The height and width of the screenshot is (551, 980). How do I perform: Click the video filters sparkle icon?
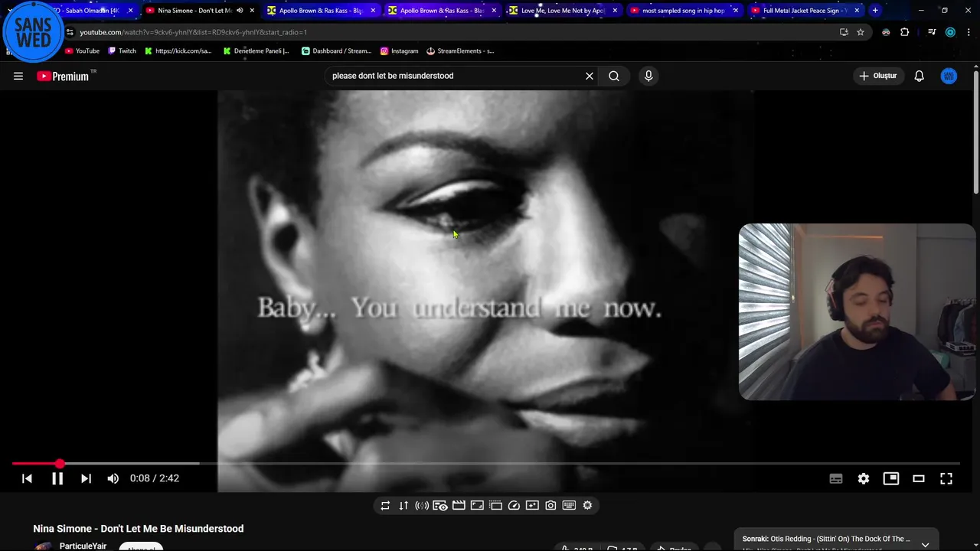532,505
